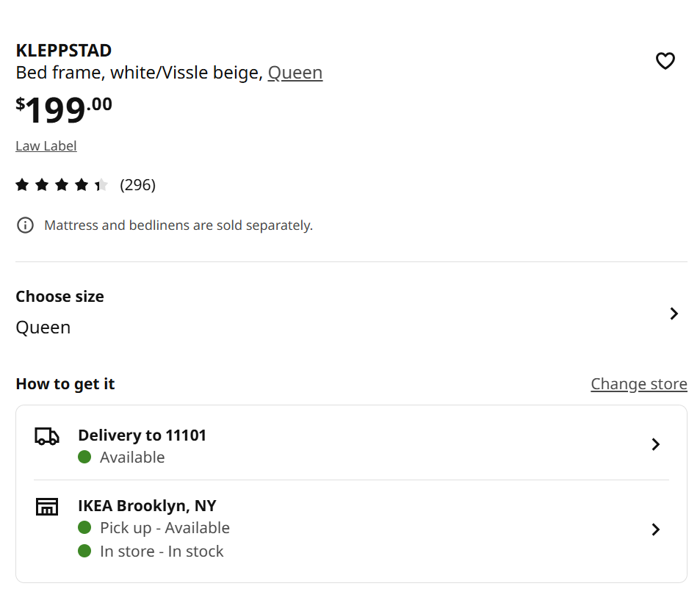Screen dimensions: 700x600
Task: Open the 296 reviews count
Action: coord(137,185)
